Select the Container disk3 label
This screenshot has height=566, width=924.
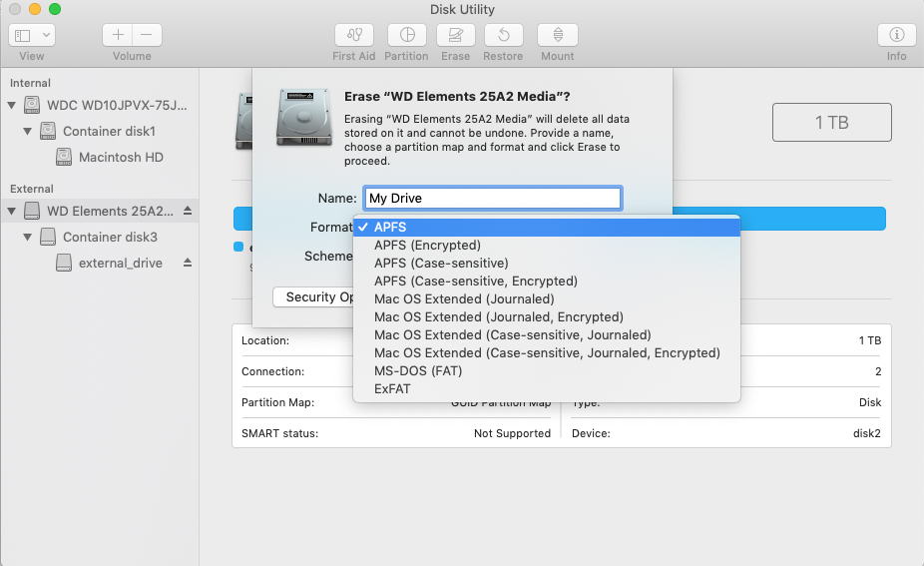[x=110, y=237]
